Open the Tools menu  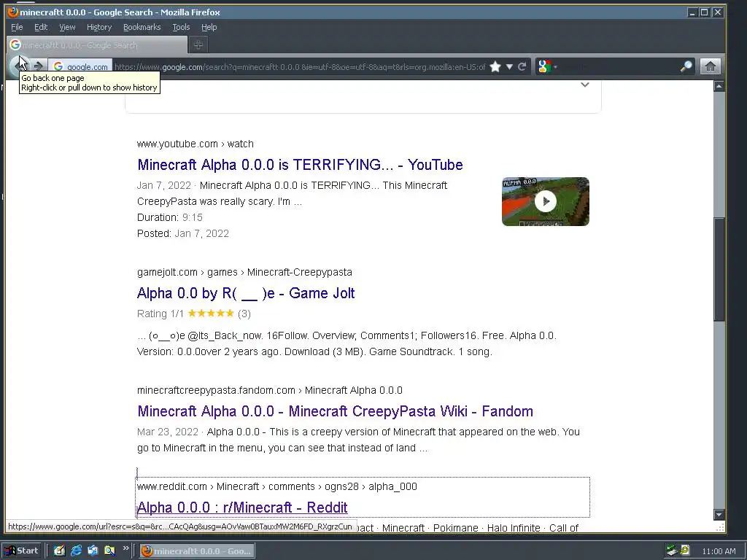point(181,27)
